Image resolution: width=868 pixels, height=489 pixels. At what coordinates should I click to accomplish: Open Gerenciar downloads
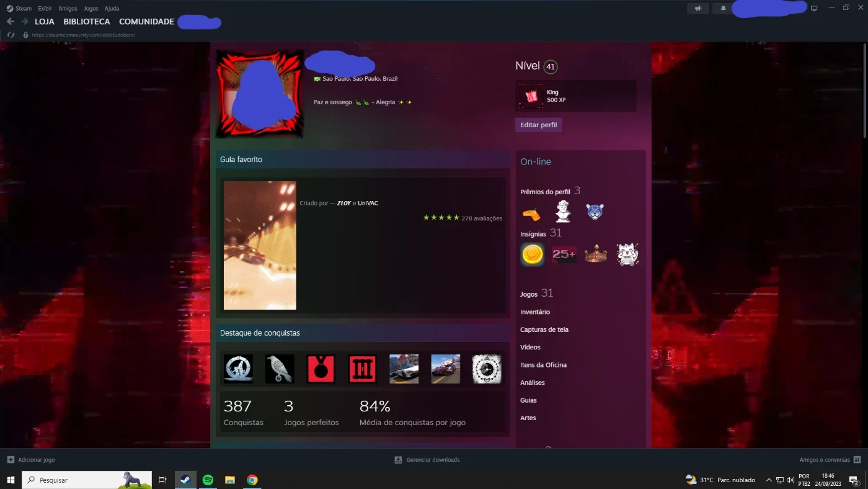[427, 460]
